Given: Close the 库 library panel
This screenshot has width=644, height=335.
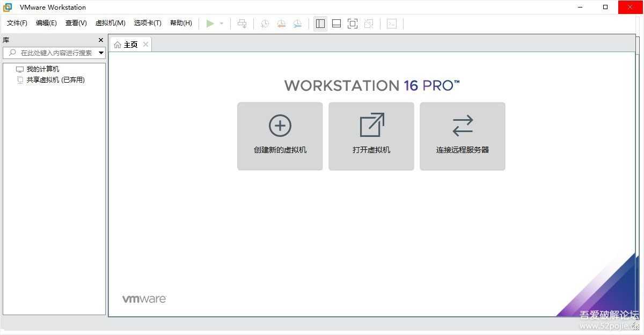Looking at the screenshot, I should [101, 40].
